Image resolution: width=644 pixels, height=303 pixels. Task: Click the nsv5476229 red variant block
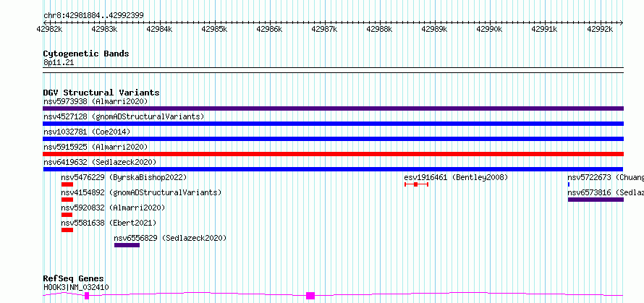coord(67,184)
